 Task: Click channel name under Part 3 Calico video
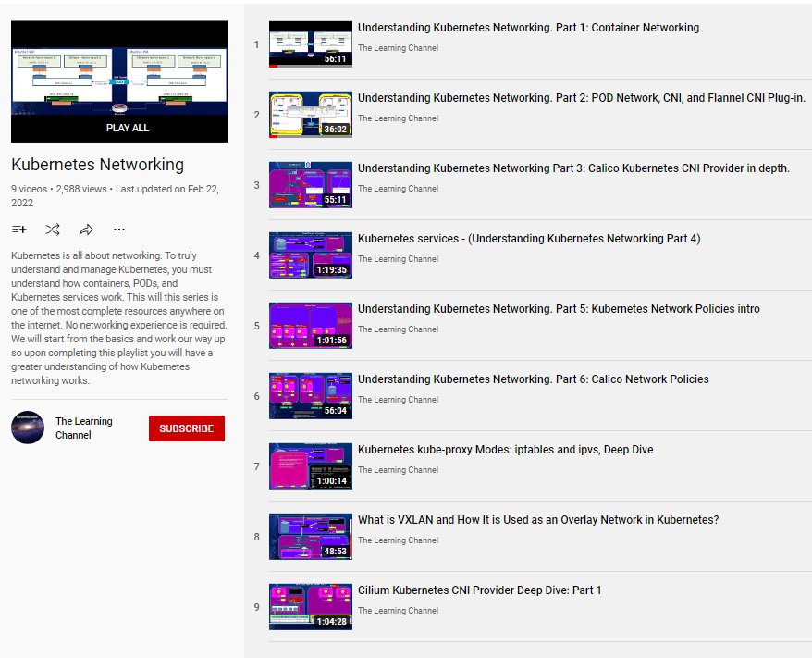[398, 189]
